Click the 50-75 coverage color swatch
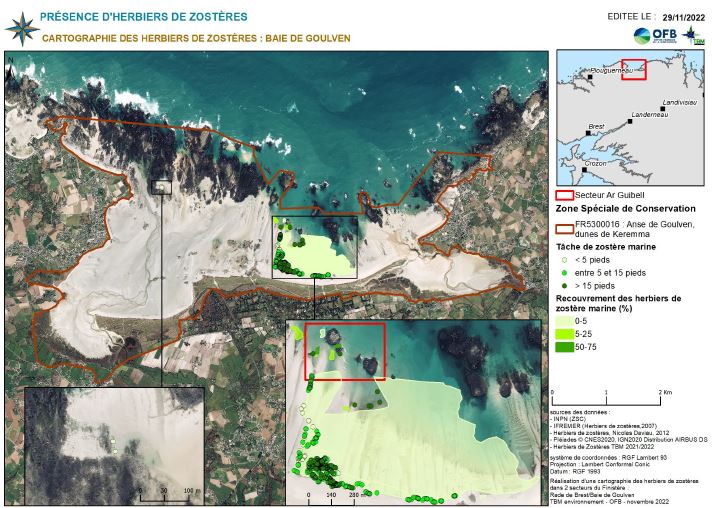Viewport: 712px width, 508px height. [x=564, y=347]
